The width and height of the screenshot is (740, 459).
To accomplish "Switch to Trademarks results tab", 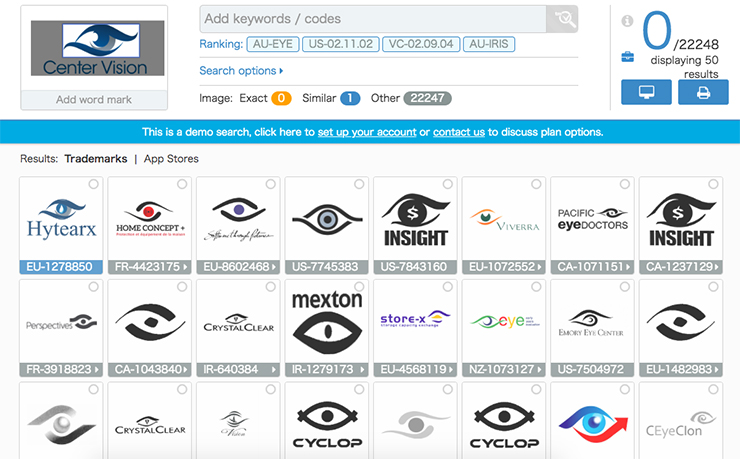I will pos(96,159).
